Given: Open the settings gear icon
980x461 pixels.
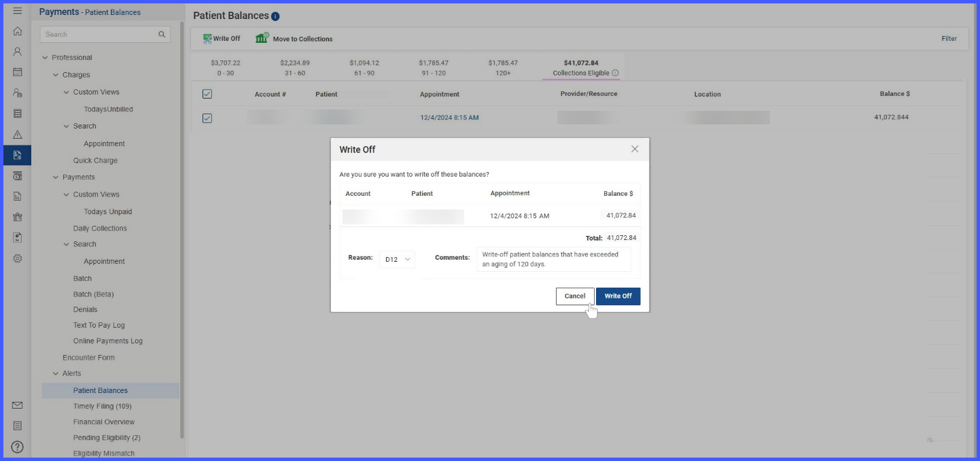Looking at the screenshot, I should tap(18, 258).
